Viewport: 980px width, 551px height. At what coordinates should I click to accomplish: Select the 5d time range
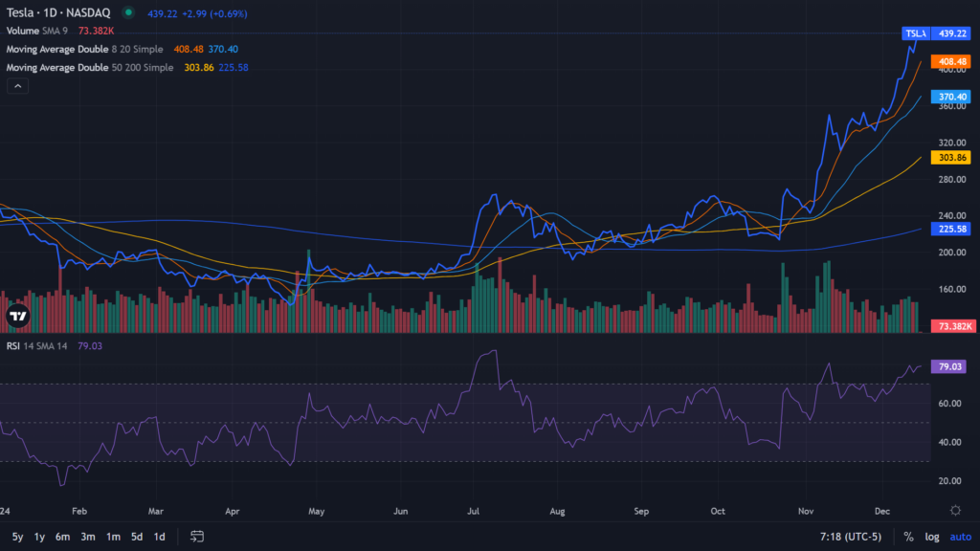coord(137,537)
